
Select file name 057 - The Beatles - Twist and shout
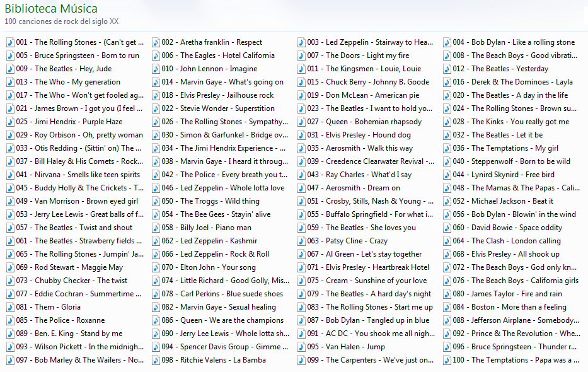(74, 228)
